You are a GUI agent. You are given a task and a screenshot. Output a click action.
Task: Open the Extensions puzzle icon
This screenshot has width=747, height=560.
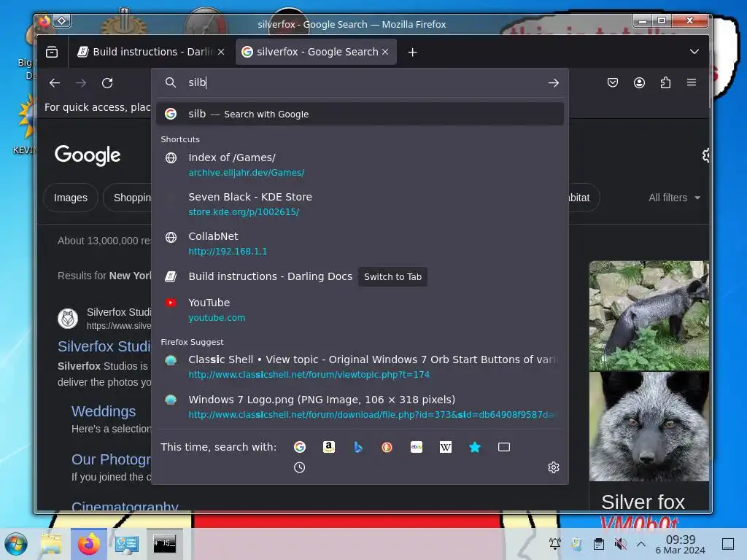pos(665,83)
